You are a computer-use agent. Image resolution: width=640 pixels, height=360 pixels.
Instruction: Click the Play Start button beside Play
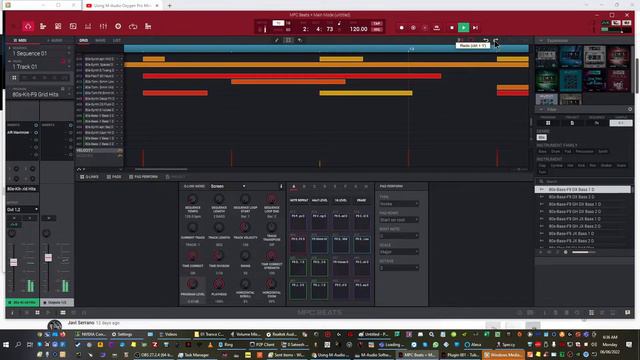[x=475, y=28]
